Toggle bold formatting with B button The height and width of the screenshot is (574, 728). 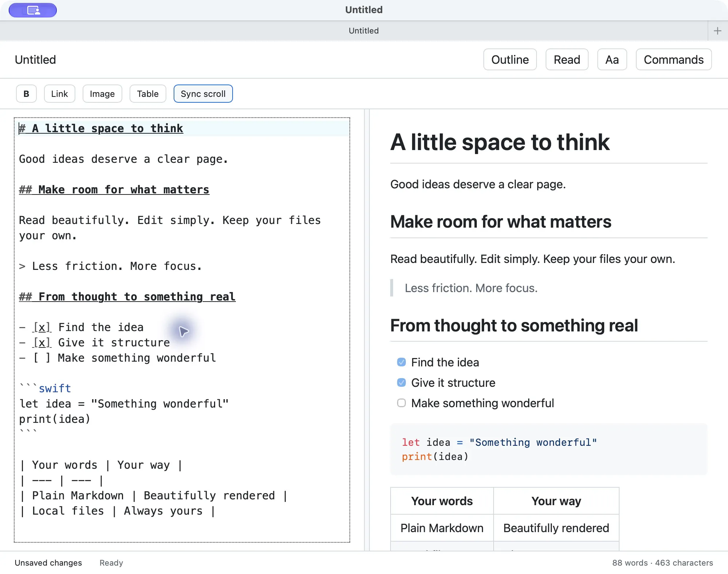[26, 94]
